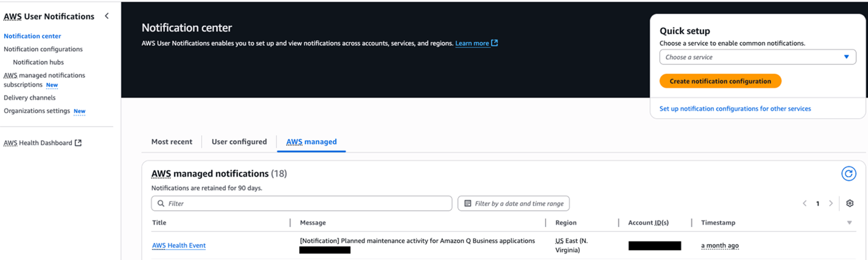
Task: Sort by Timestamp using the column arrow
Action: pyautogui.click(x=850, y=223)
